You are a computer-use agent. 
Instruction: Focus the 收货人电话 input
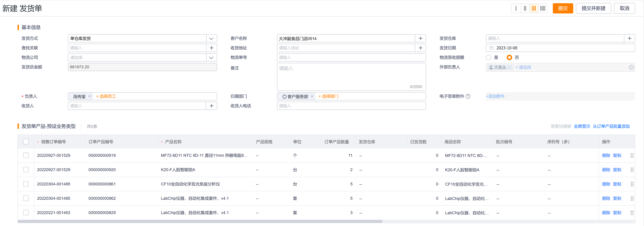(351, 106)
